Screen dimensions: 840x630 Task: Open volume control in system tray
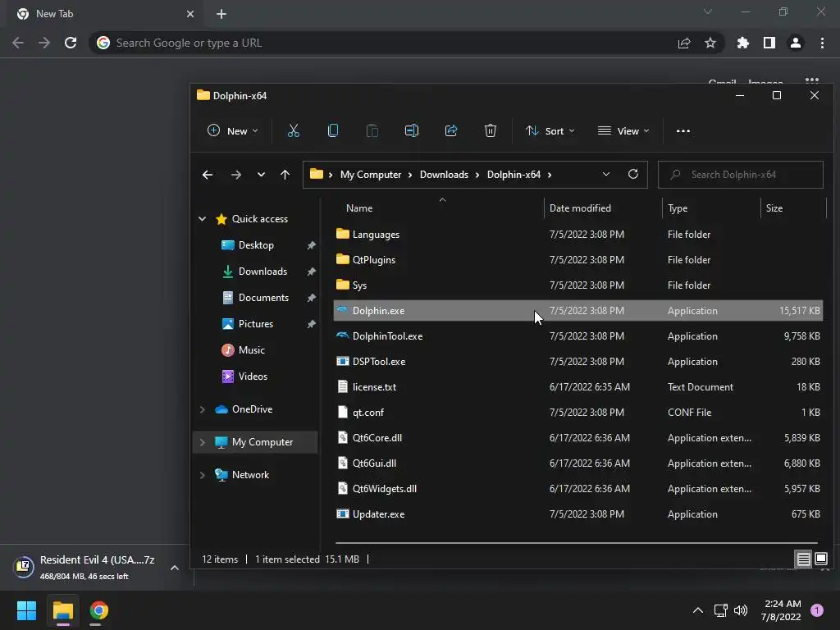coord(741,610)
